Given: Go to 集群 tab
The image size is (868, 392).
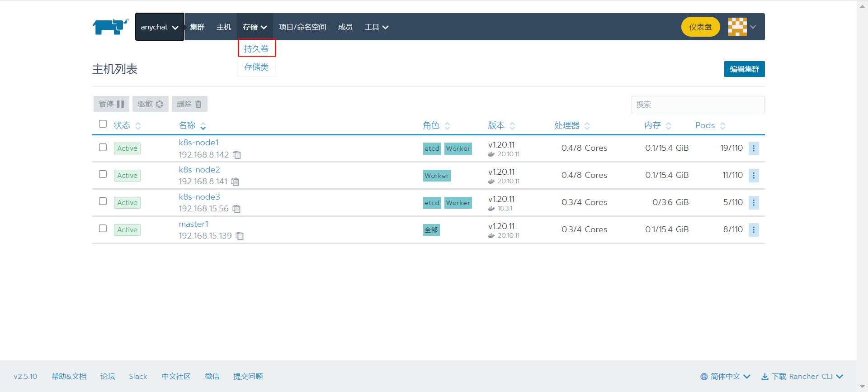Looking at the screenshot, I should [197, 27].
